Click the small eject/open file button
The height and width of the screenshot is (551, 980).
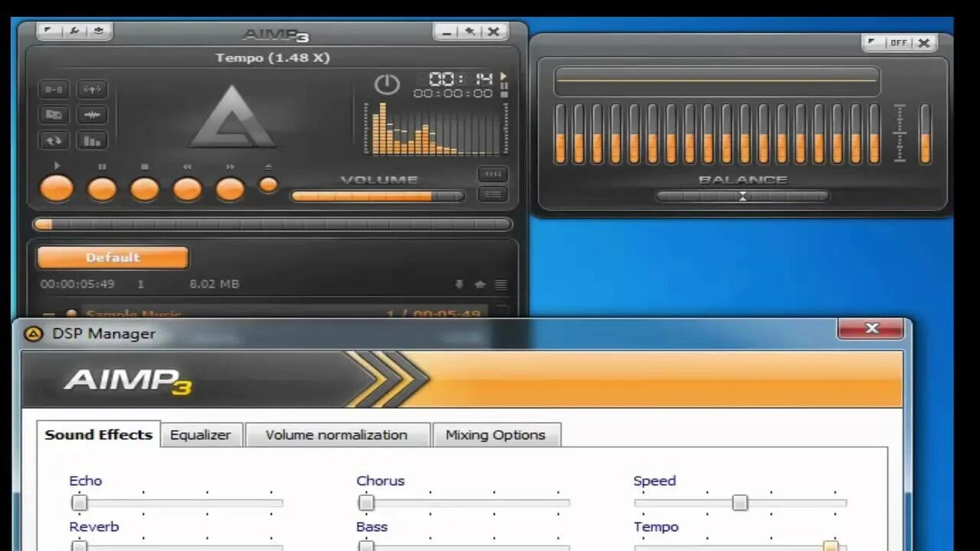coord(268,184)
